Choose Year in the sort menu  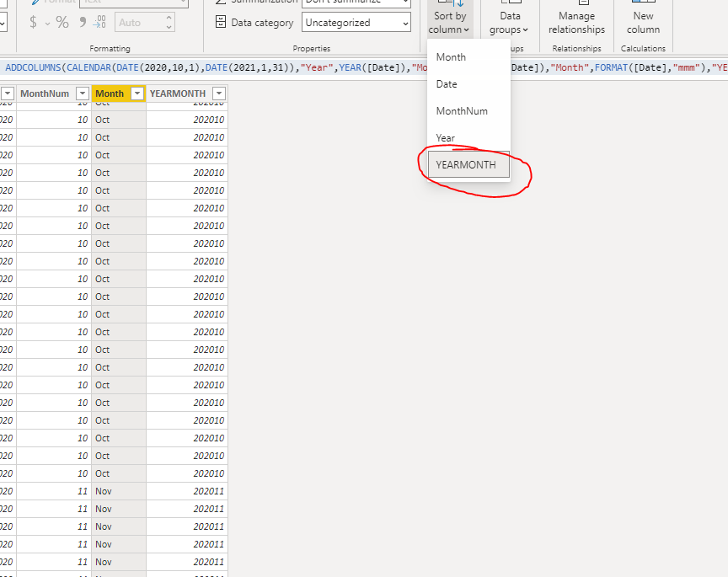pos(468,138)
